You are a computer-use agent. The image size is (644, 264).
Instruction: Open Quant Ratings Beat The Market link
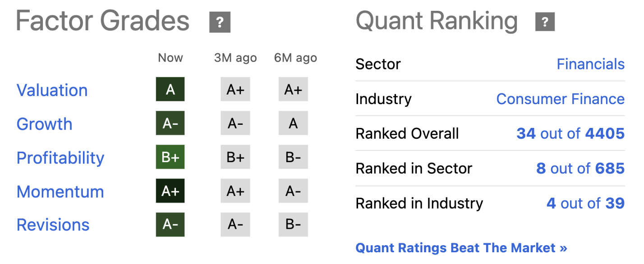tap(461, 247)
